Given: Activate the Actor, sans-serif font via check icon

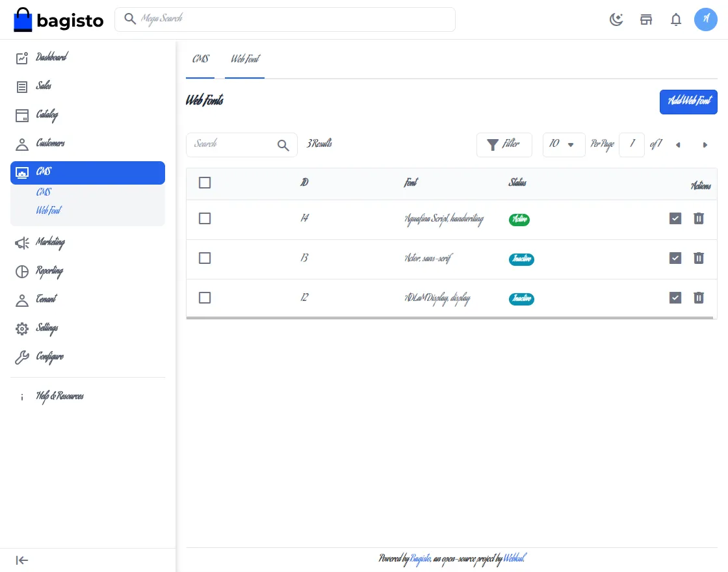Looking at the screenshot, I should pyautogui.click(x=675, y=258).
